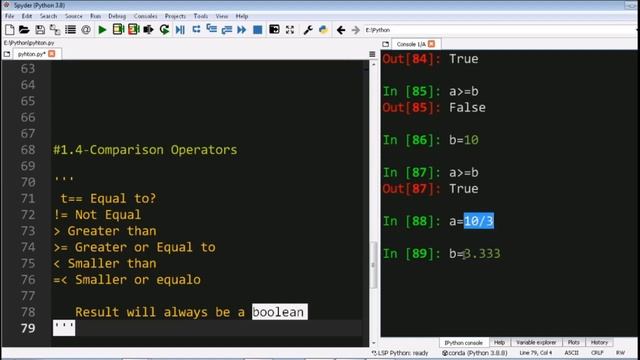Click the highlighted word 'boolean'
The image size is (640, 360).
280,312
